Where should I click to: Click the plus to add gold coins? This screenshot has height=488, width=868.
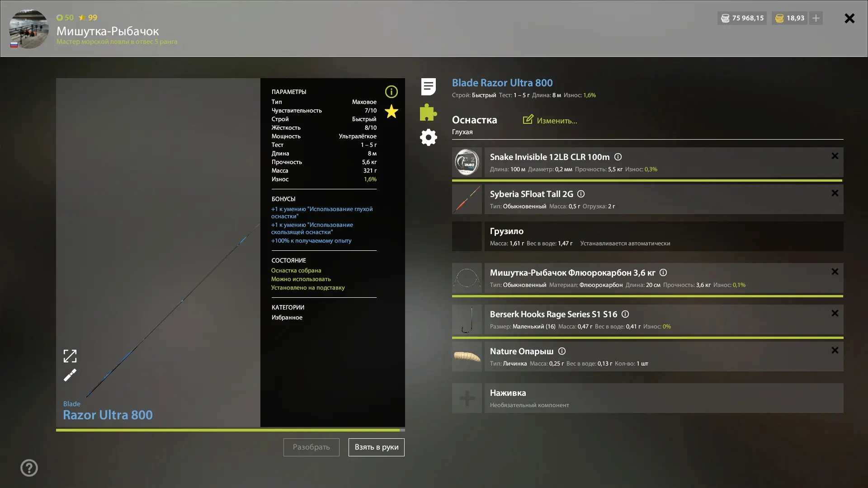tap(816, 18)
